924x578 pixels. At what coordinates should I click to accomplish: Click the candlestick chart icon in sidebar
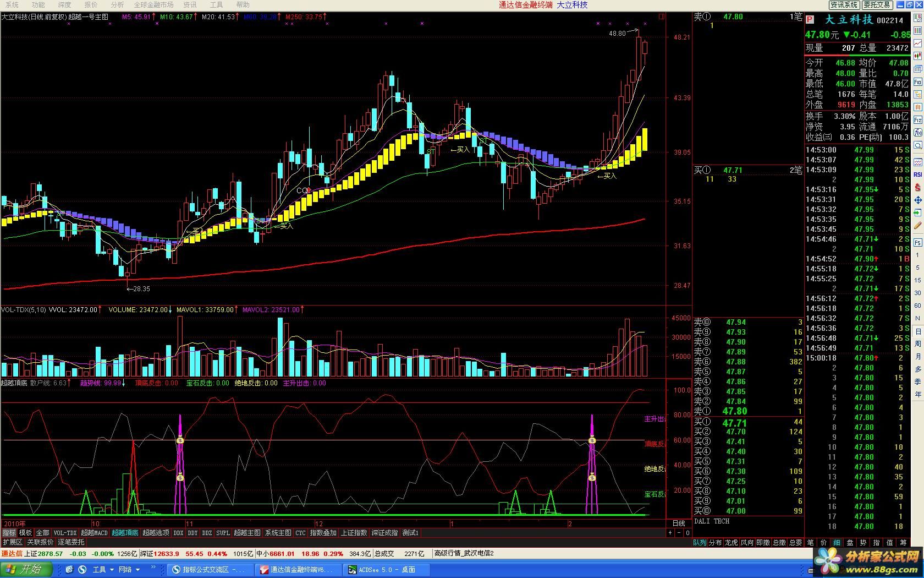coord(918,56)
